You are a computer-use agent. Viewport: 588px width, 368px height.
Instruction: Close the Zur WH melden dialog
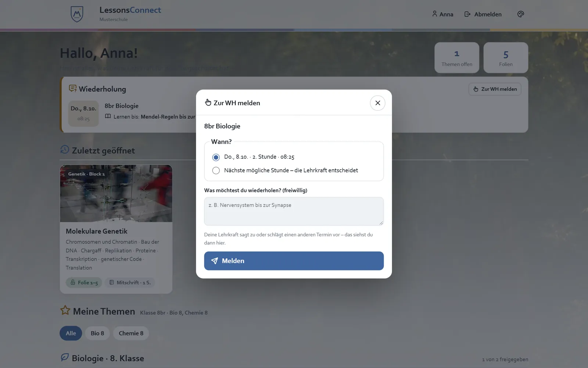(377, 103)
